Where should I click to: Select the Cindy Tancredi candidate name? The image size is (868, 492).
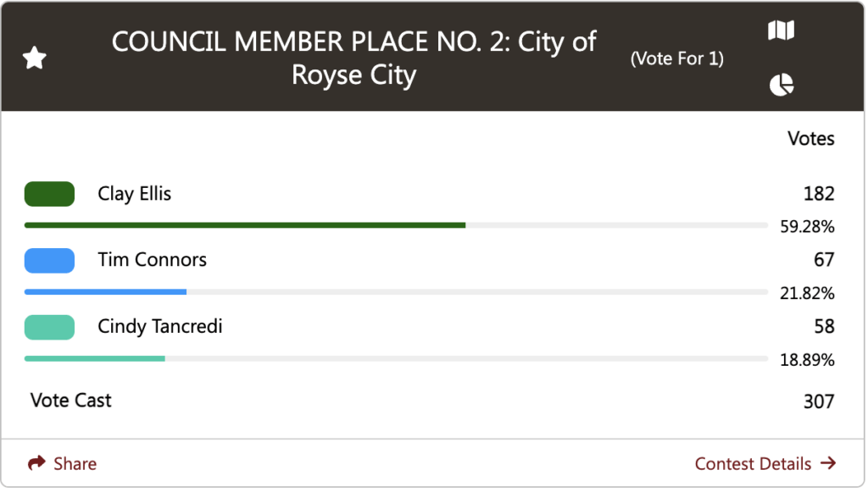pyautogui.click(x=160, y=326)
